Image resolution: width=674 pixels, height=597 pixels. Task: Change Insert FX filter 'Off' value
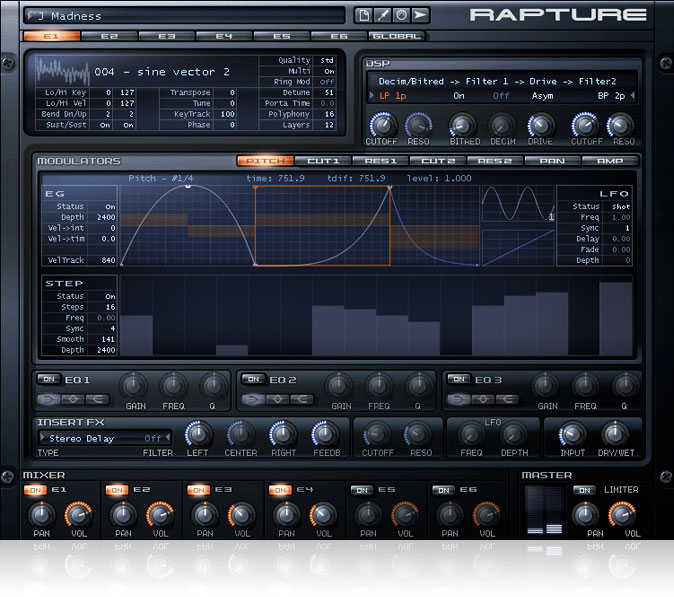(x=153, y=438)
